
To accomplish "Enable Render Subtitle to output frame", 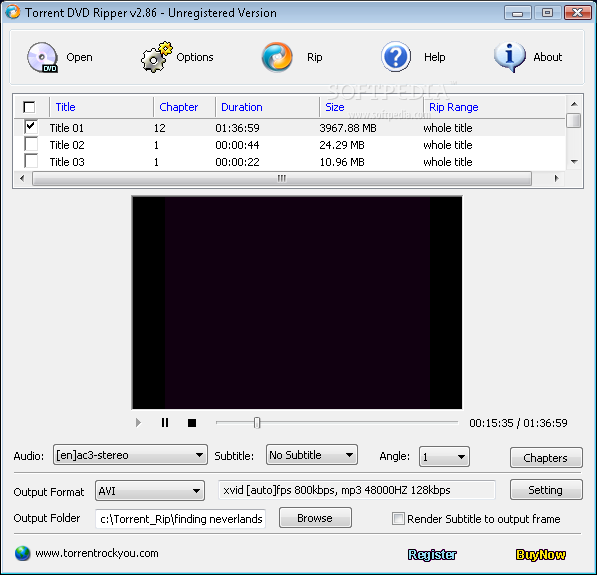I will pos(398,519).
